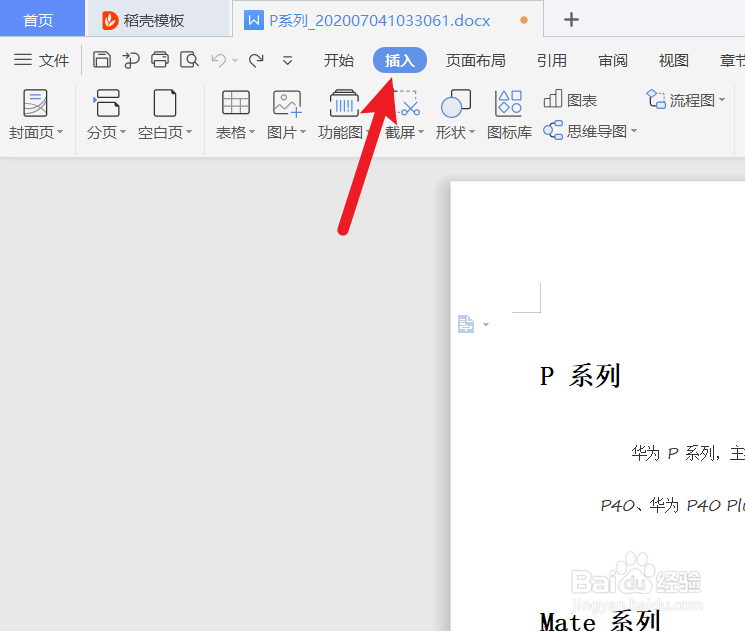
Task: Switch to the 视图 tab
Action: point(674,60)
